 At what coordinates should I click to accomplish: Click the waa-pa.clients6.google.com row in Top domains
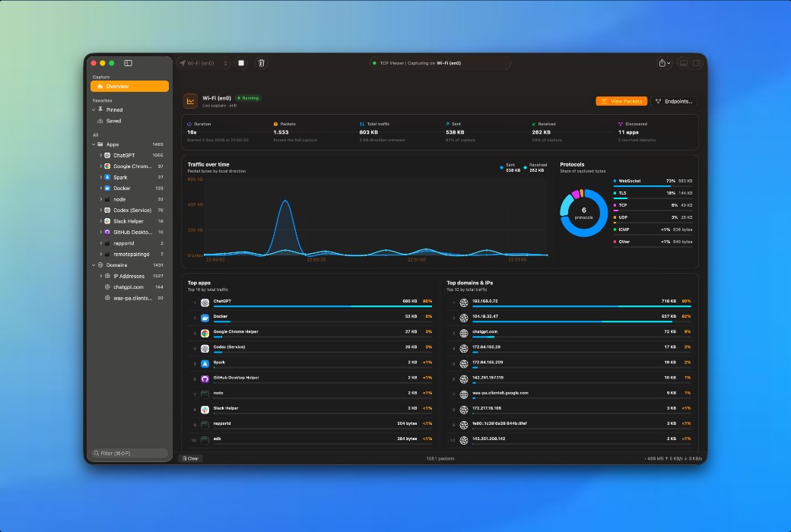570,394
